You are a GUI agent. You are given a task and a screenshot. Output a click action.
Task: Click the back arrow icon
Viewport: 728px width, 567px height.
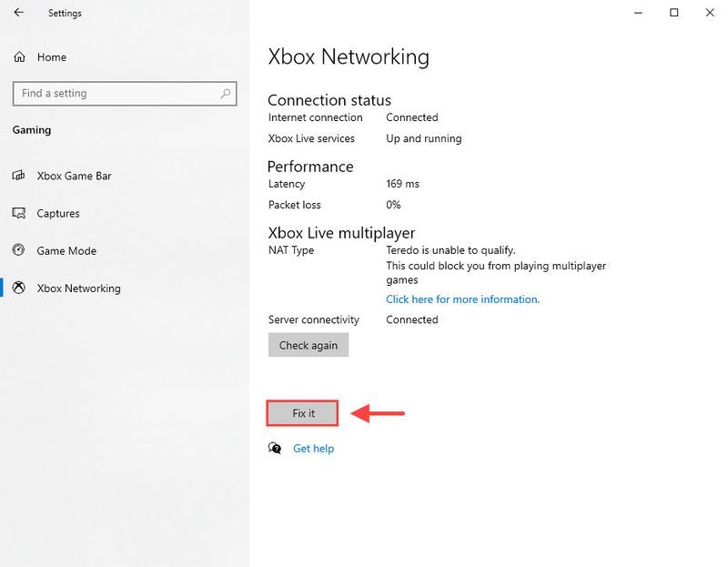click(x=18, y=13)
